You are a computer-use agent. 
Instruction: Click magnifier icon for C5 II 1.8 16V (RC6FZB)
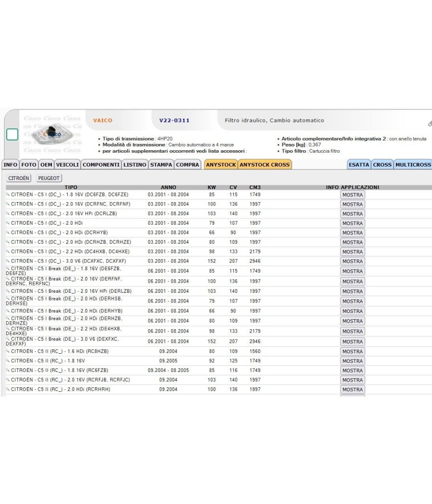coord(8,370)
